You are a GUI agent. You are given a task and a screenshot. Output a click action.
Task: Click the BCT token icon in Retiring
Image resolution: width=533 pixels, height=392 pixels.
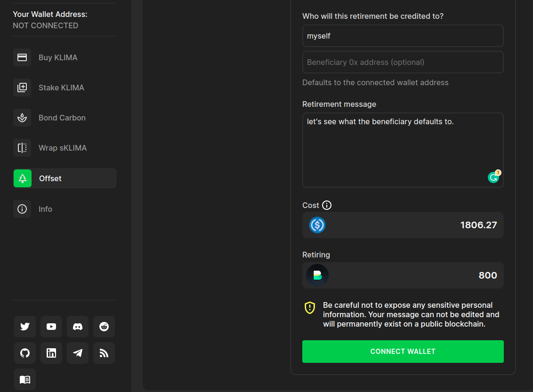point(317,275)
